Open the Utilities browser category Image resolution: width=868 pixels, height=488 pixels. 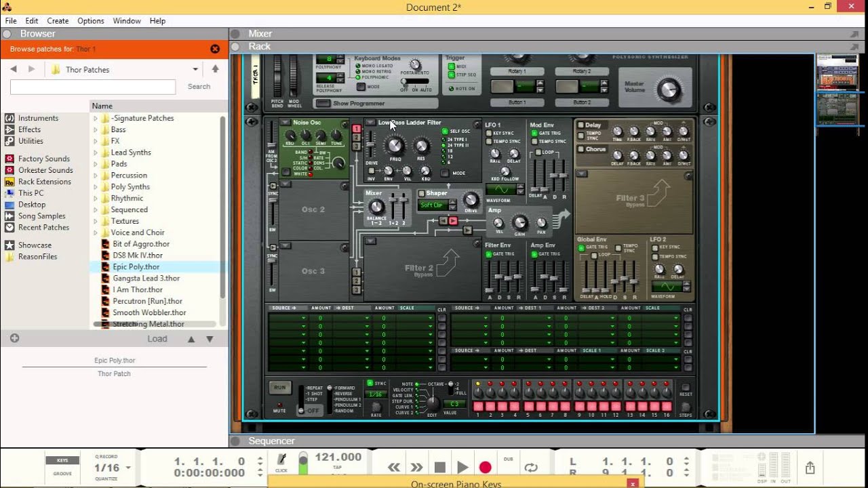click(24, 141)
